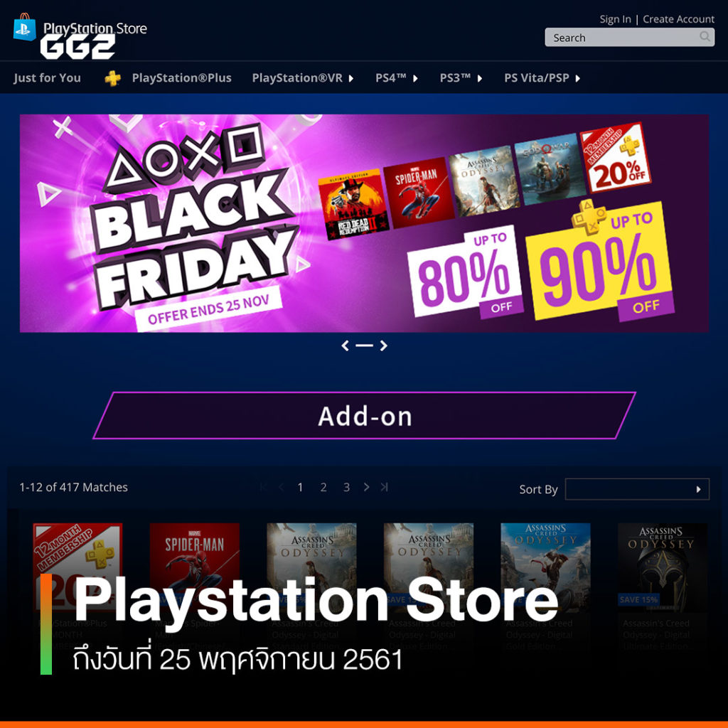
Task: Go to results page 2
Action: (323, 487)
